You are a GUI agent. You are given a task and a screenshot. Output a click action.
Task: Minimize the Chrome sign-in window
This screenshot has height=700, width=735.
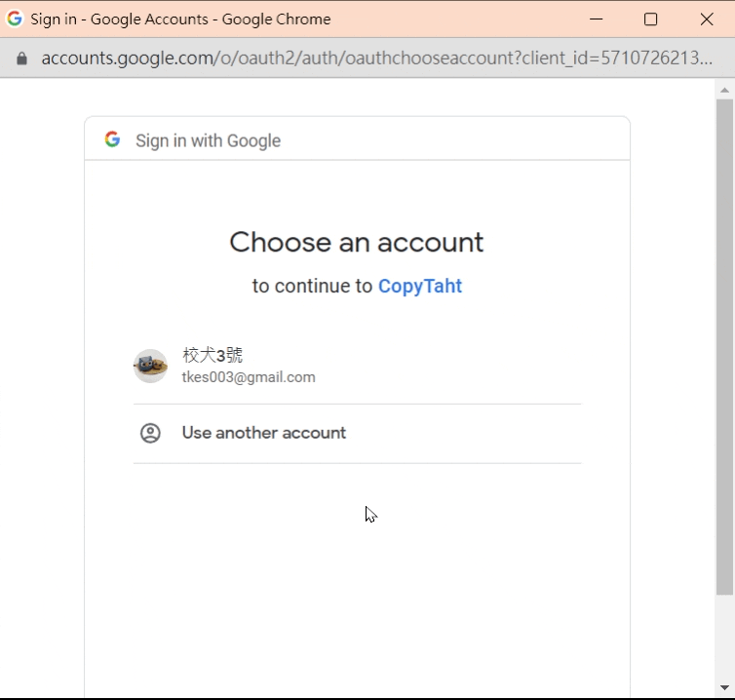(x=596, y=19)
